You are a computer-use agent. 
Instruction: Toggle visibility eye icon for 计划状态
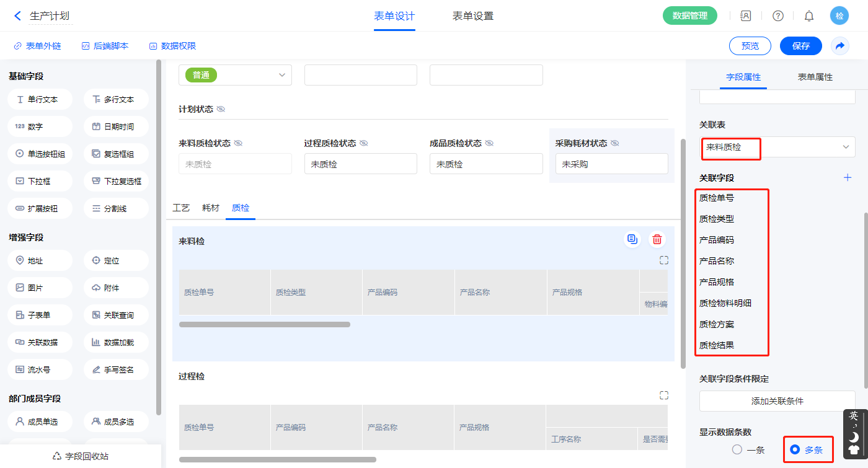point(221,109)
